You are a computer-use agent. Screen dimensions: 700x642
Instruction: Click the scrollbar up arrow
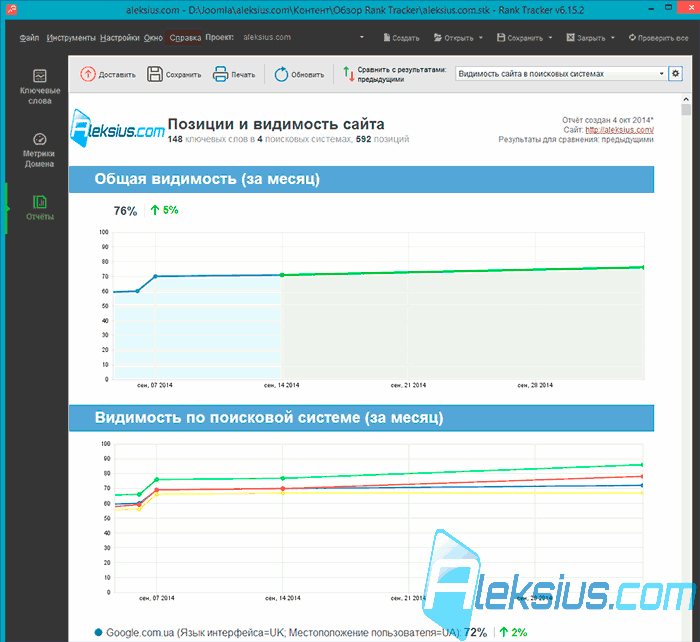point(686,99)
